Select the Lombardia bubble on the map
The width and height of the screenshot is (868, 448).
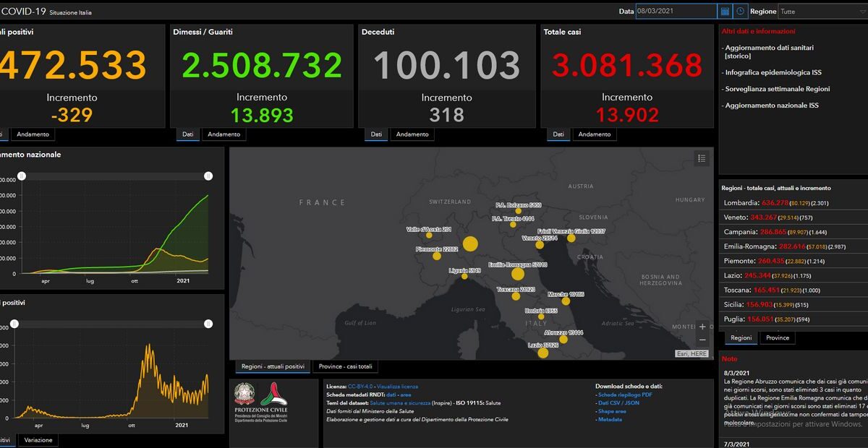click(470, 244)
